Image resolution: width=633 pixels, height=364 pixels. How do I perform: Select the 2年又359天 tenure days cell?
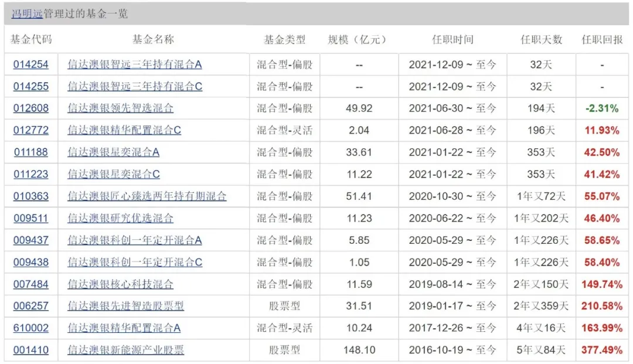(541, 306)
